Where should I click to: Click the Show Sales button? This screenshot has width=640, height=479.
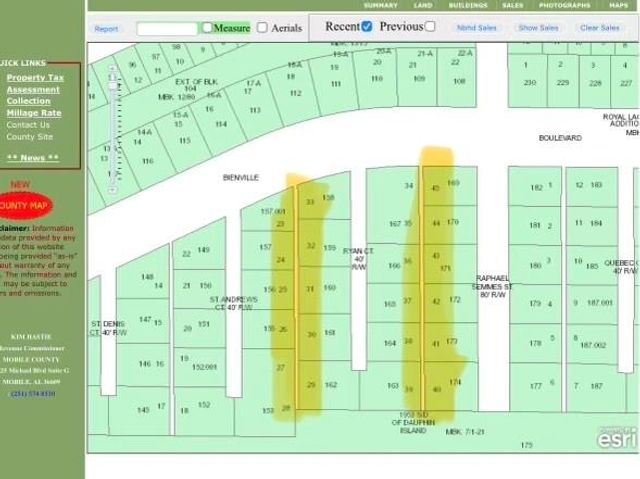click(x=538, y=28)
